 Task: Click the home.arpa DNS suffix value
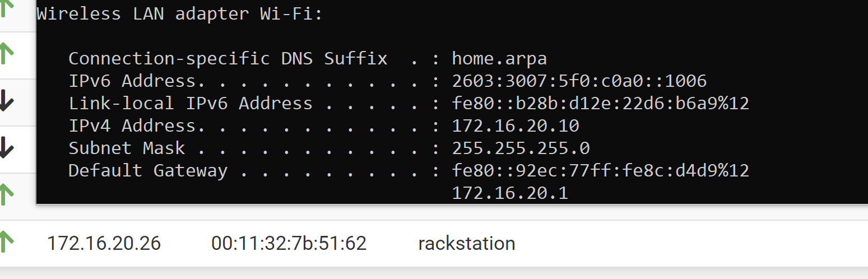click(x=499, y=59)
